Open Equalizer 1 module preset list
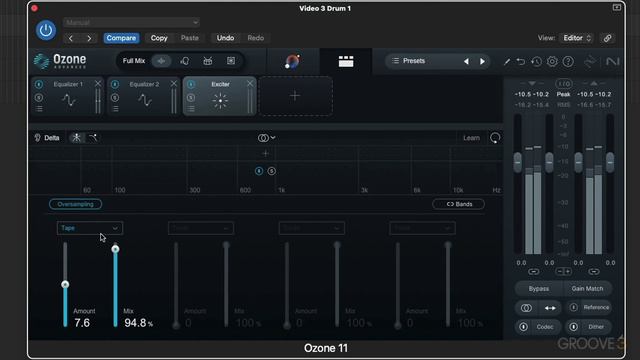Image resolution: width=640 pixels, height=360 pixels. (39, 109)
